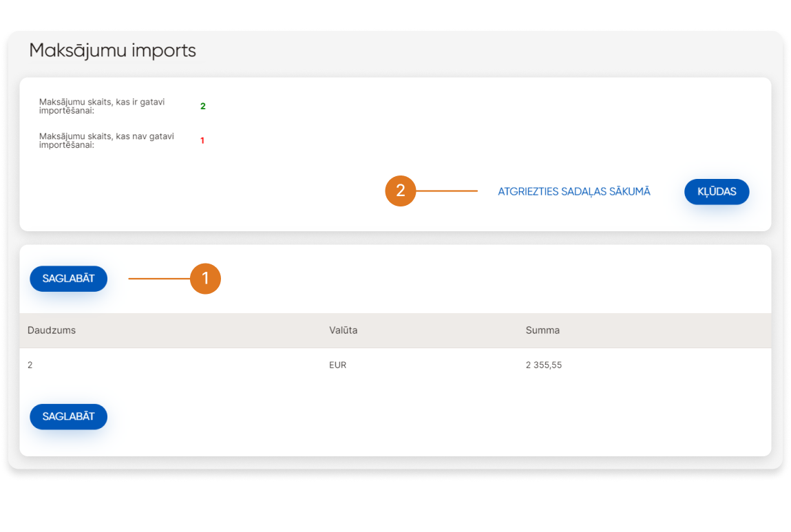Select the red not-ready count 1
The height and width of the screenshot is (532, 791).
[202, 141]
